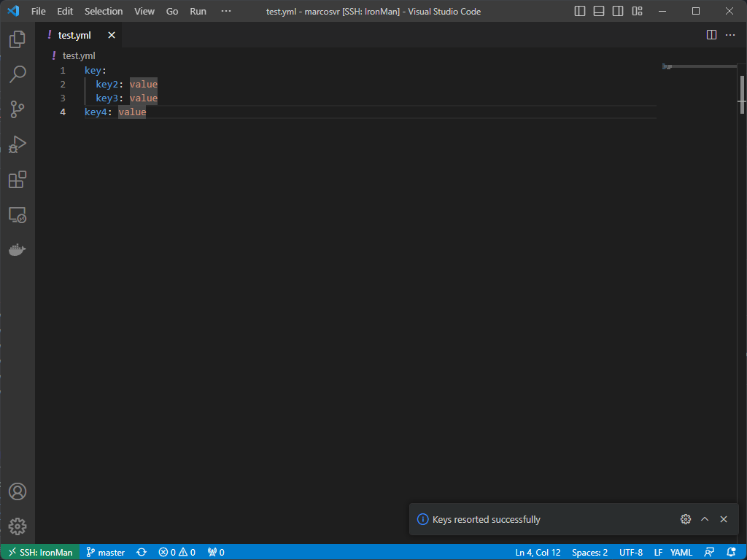The image size is (747, 560).
Task: Select the Search icon
Action: (18, 74)
